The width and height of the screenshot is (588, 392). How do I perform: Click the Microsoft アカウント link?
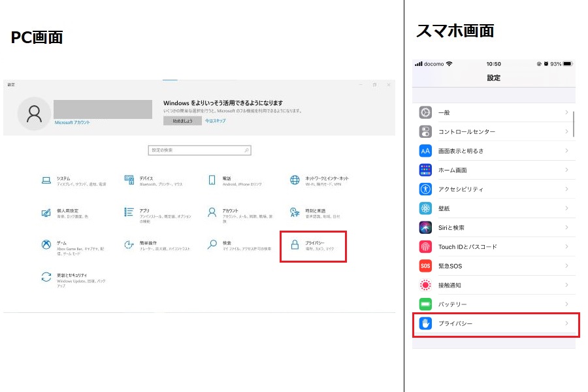click(72, 123)
